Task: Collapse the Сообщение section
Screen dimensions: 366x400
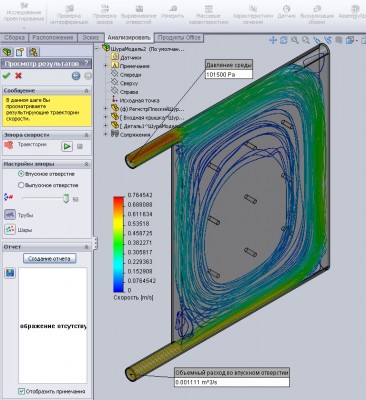Action: tap(86, 91)
